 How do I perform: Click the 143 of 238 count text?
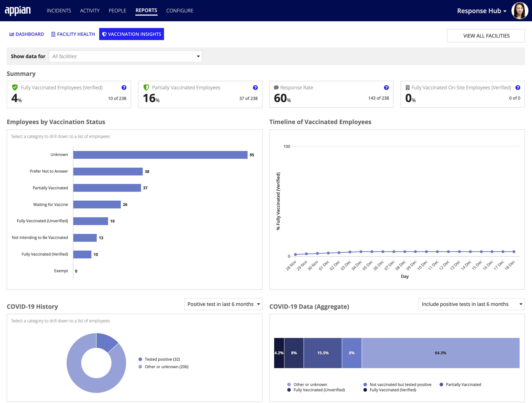pos(379,98)
